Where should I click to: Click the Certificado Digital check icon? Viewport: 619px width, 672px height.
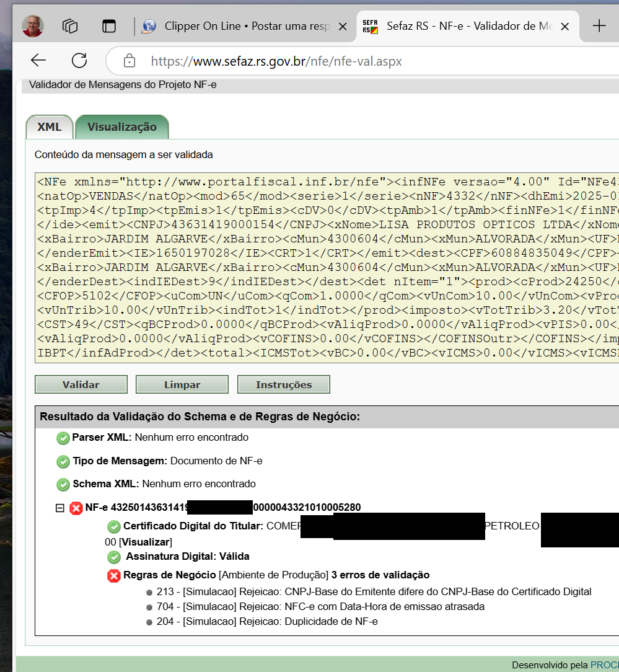[114, 527]
